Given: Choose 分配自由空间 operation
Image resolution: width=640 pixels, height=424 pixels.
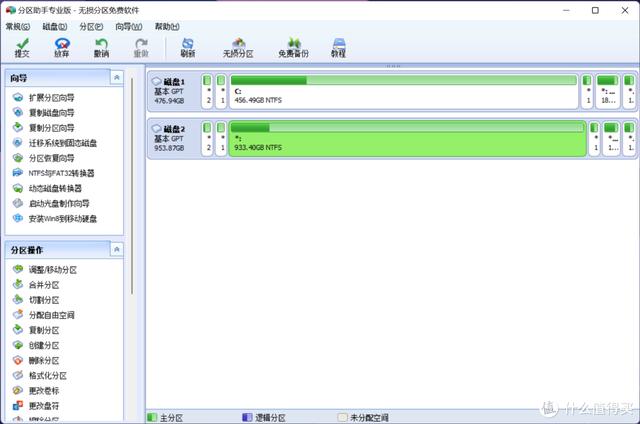Looking at the screenshot, I should coord(44,315).
